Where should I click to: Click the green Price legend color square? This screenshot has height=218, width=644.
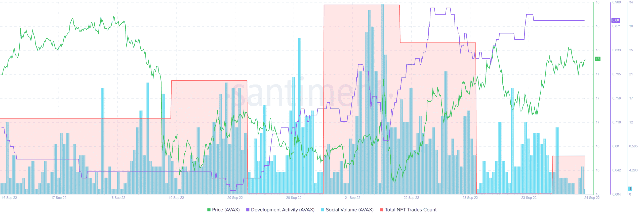coord(209,210)
